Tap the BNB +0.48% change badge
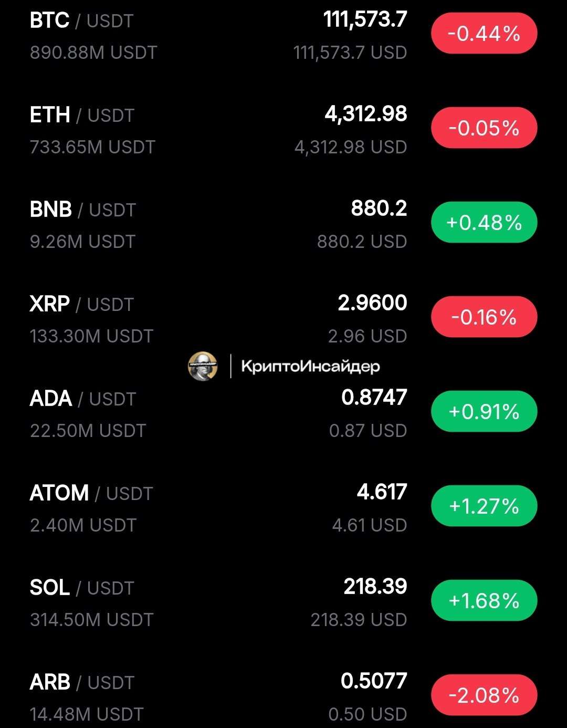 tap(484, 222)
